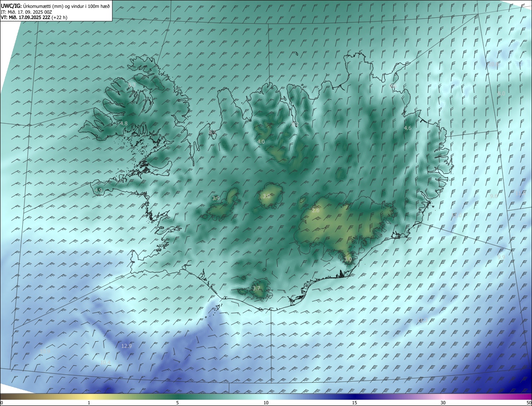This screenshot has height=406, width=532.
Task: Click the 4.6 value label on the map
Action: click(x=408, y=128)
